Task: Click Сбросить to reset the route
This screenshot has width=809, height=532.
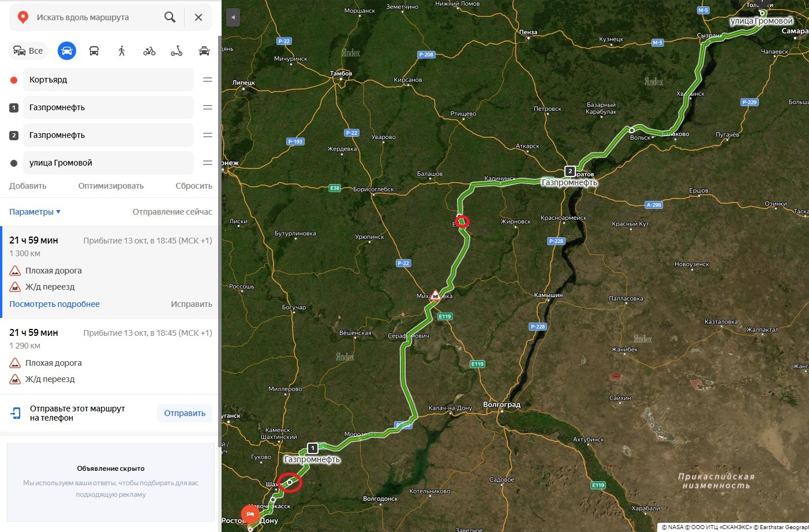Action: (194, 186)
